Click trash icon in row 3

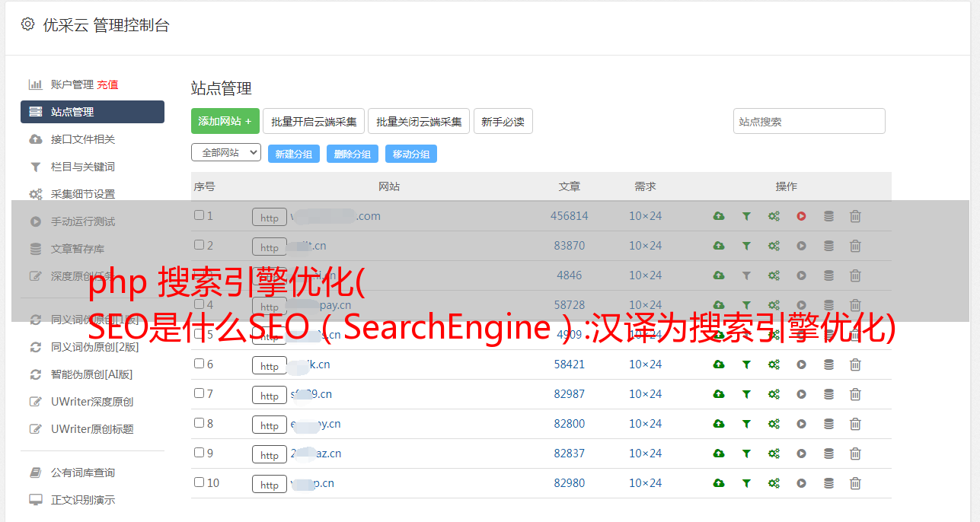(x=855, y=275)
